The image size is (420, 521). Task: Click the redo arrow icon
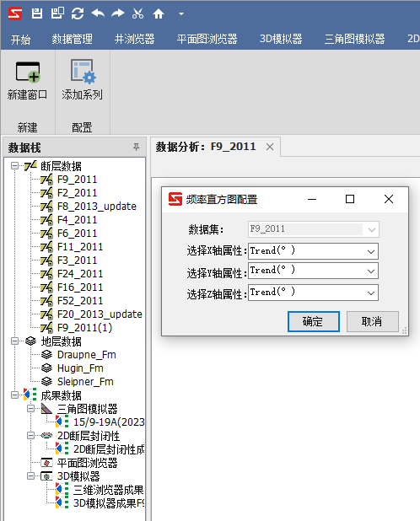click(118, 13)
